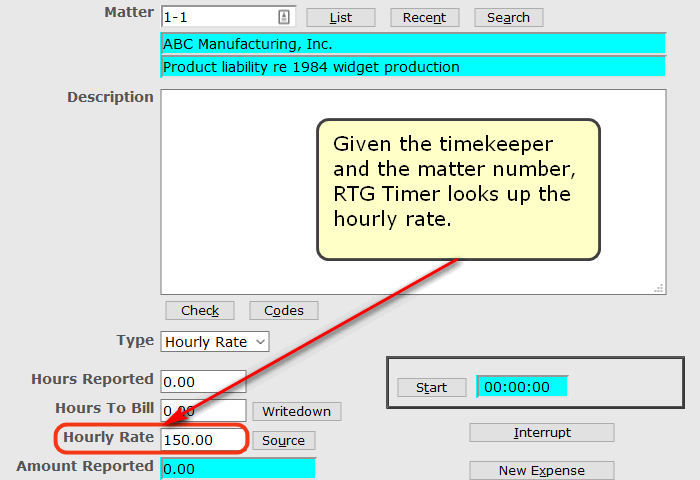Click the Interrupt button
Viewport: 700px width, 480px height.
pyautogui.click(x=542, y=433)
